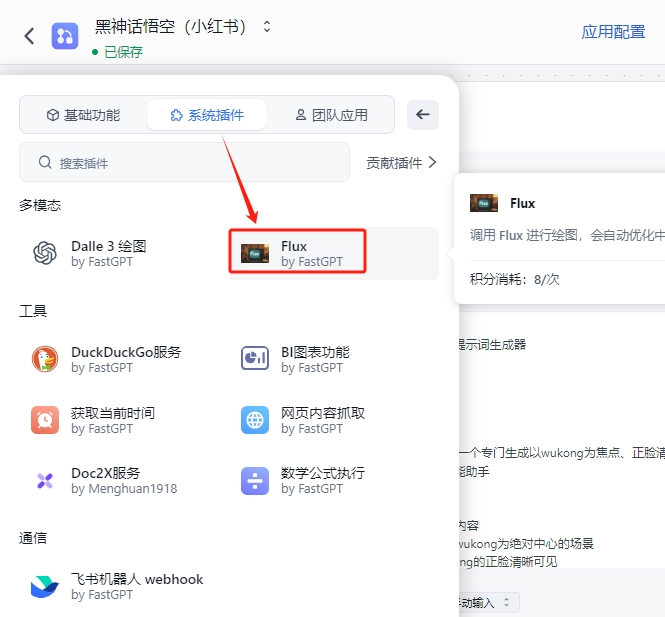Select the Flux plugin label in list
This screenshot has height=617, width=665.
pyautogui.click(x=294, y=246)
